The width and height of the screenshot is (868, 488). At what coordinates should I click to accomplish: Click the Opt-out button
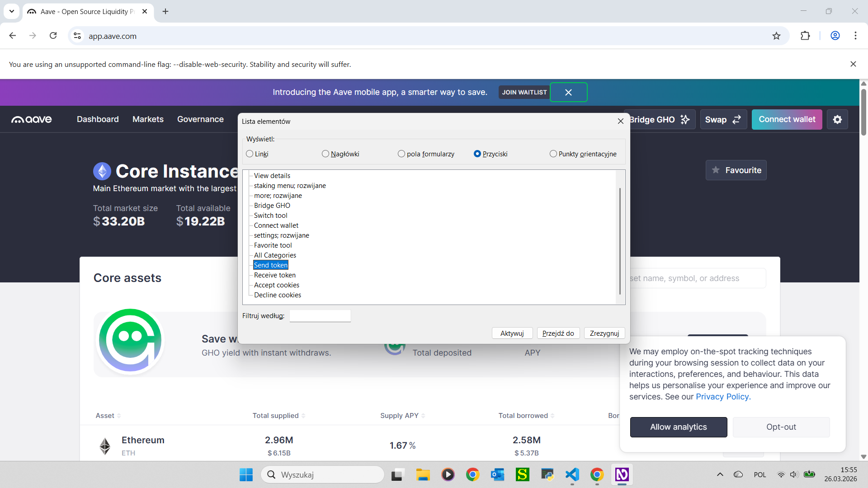tap(781, 427)
